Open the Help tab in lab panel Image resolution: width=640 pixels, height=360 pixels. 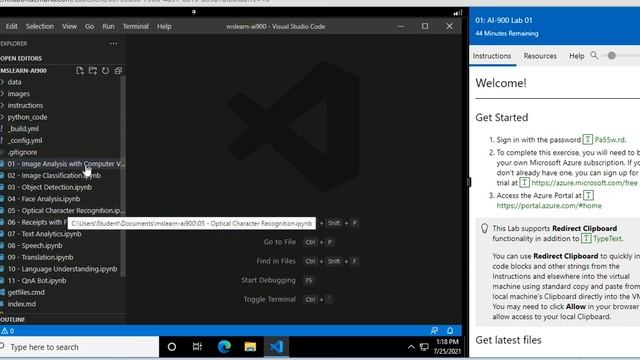click(x=577, y=56)
